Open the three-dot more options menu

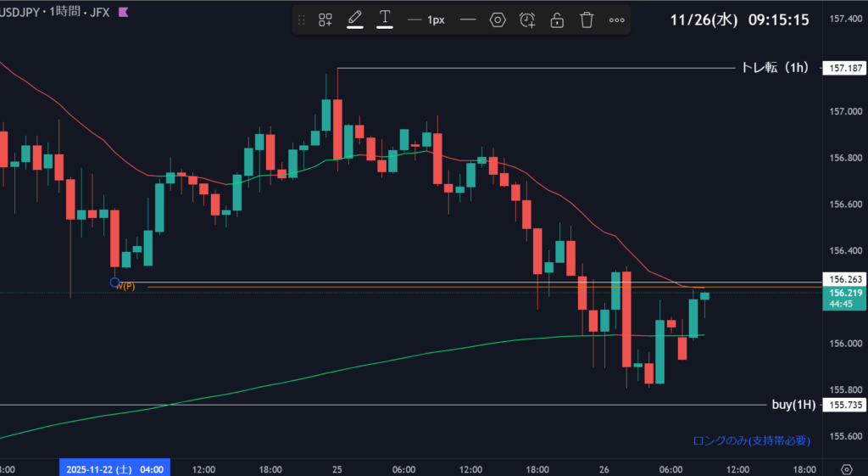tap(617, 20)
